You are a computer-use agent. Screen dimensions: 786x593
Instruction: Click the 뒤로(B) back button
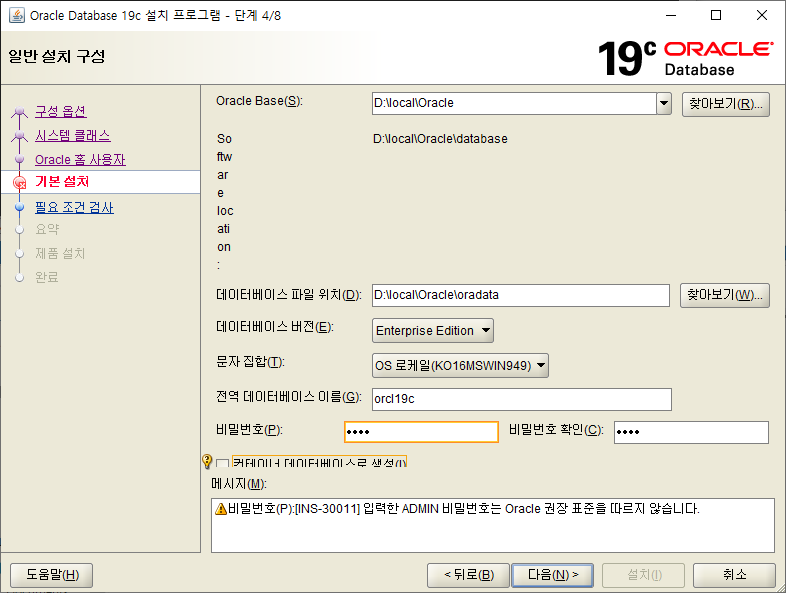pyautogui.click(x=468, y=575)
